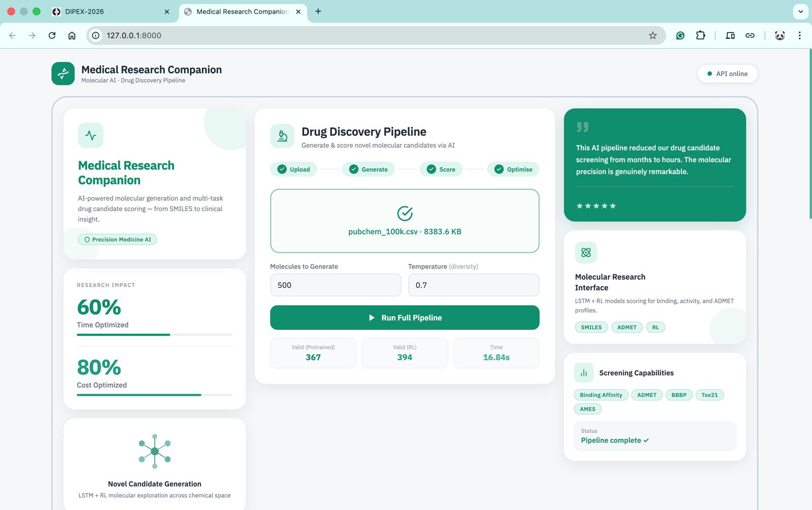Click the Precision Medicine AI badge
The width and height of the screenshot is (812, 510).
click(118, 240)
